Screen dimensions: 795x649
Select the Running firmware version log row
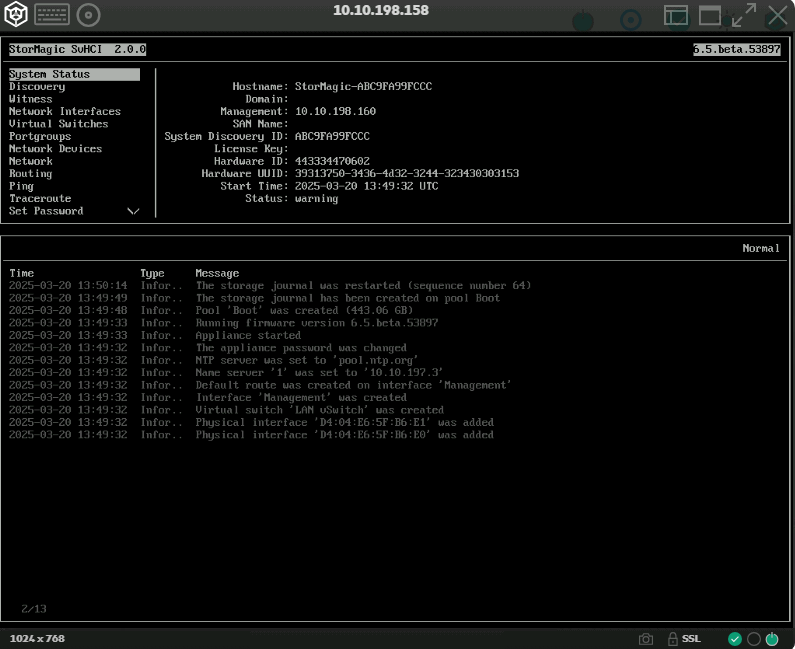(x=224, y=323)
